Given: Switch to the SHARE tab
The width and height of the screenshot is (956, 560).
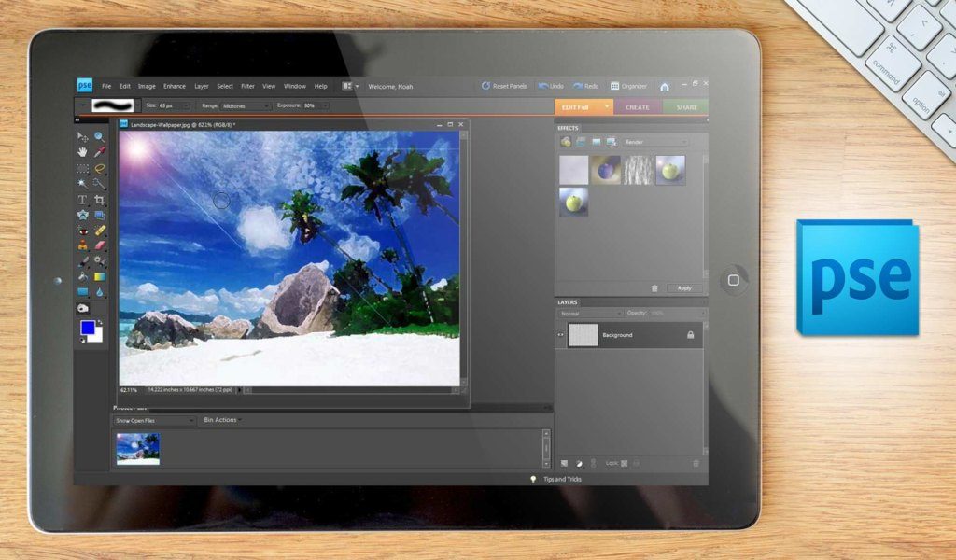Looking at the screenshot, I should pos(685,107).
